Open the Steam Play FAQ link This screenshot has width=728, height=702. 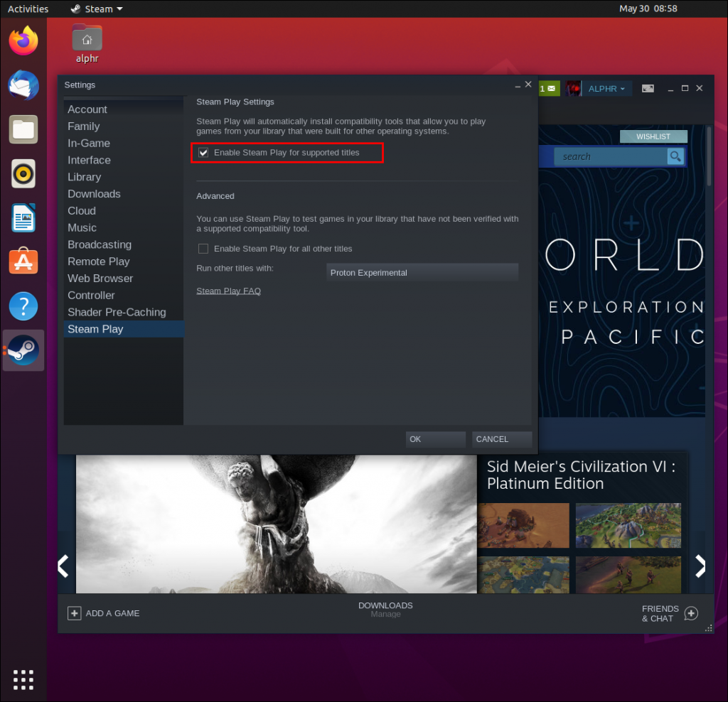click(x=228, y=291)
